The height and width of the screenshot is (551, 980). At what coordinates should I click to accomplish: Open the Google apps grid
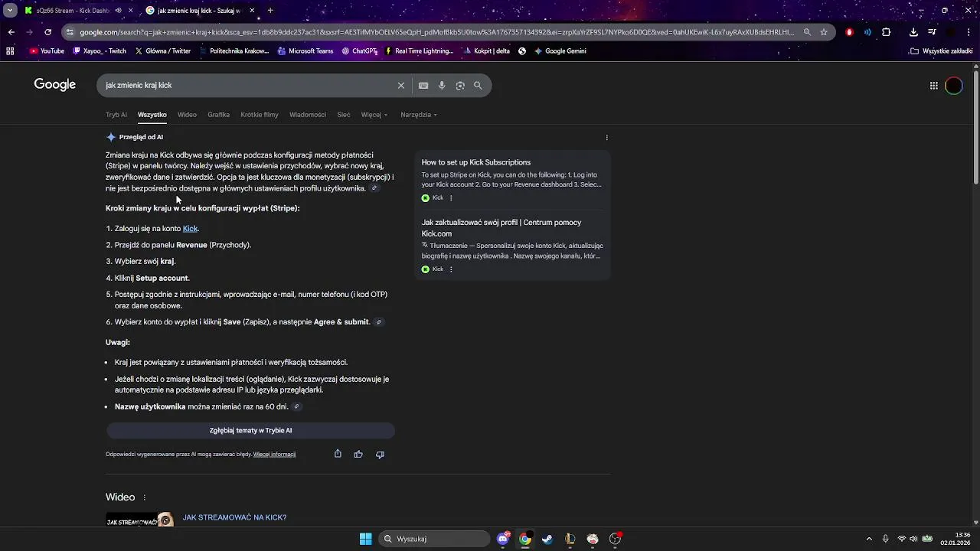pyautogui.click(x=934, y=86)
